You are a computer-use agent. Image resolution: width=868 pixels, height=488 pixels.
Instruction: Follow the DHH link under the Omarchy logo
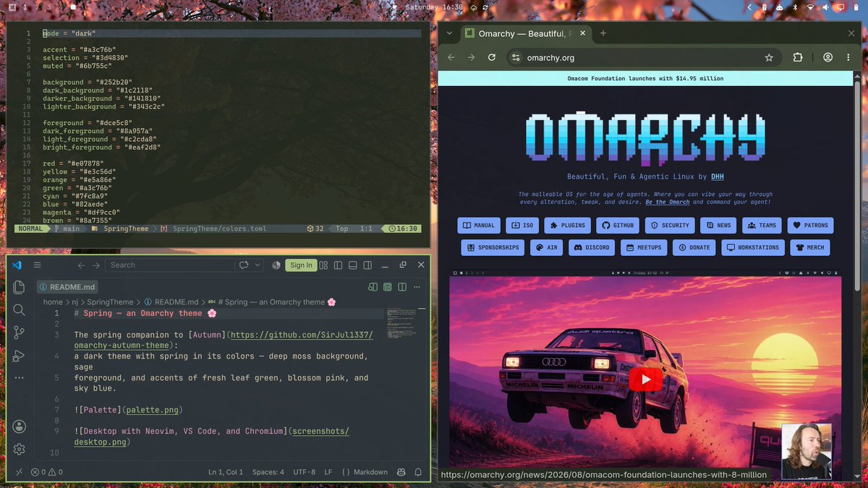point(717,176)
